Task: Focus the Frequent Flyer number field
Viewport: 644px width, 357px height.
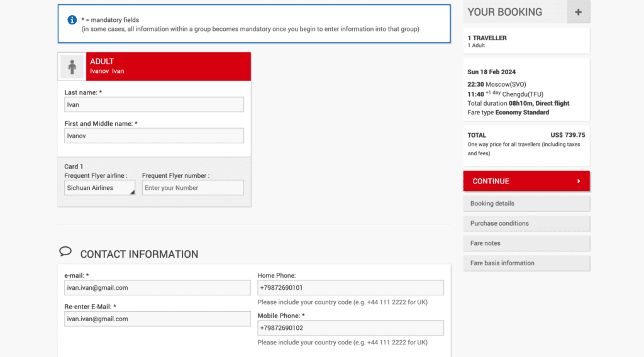Action: pos(193,187)
